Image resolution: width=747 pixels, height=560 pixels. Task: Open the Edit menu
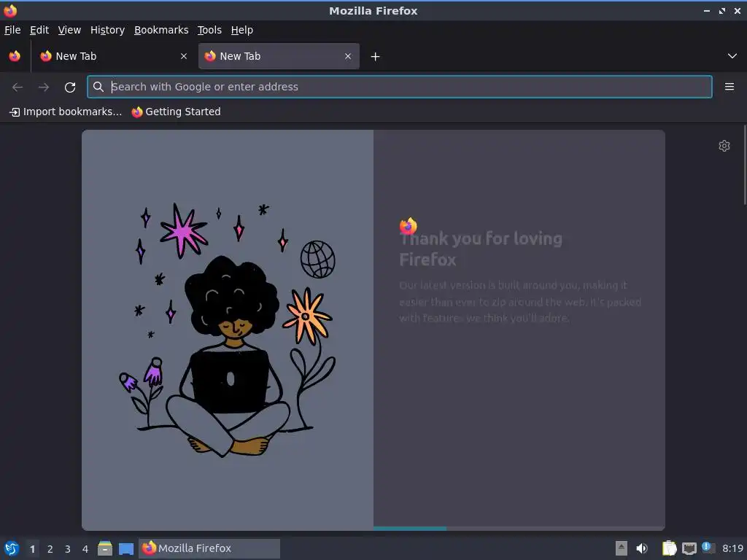coord(39,30)
